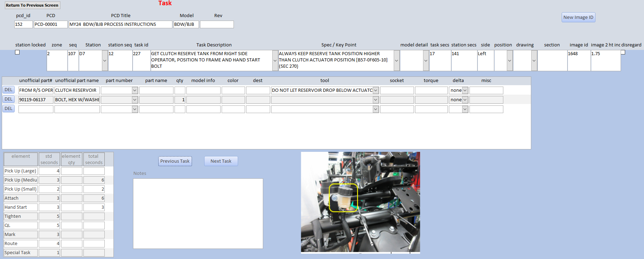Open part number dropdown in bolt row

coord(135,100)
